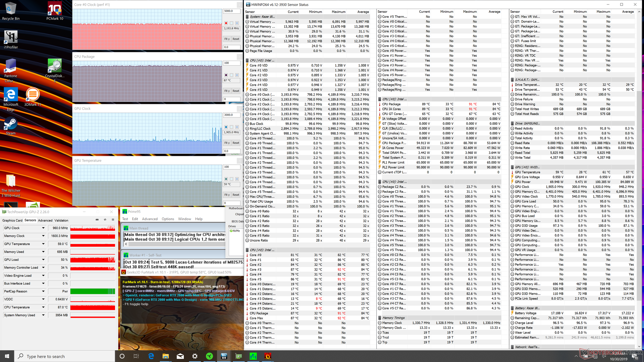Open the PerfCap Reason dropdown arrow
Image resolution: width=644 pixels, height=362 pixels.
[x=43, y=291]
